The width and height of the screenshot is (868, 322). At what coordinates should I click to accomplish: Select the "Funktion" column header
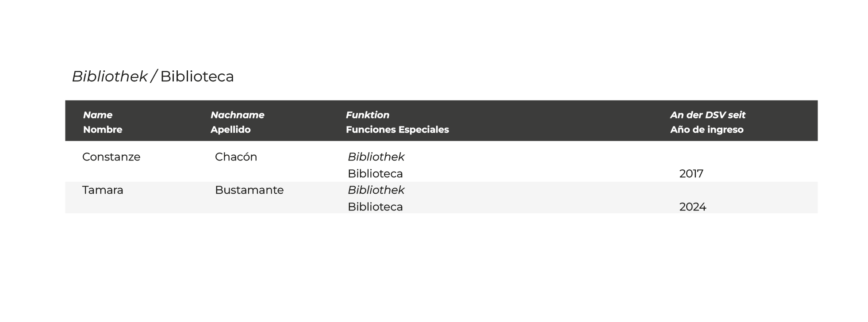368,115
